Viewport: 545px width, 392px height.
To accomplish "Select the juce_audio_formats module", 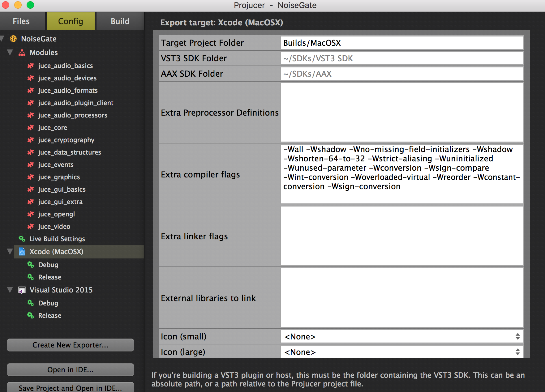I will (68, 90).
